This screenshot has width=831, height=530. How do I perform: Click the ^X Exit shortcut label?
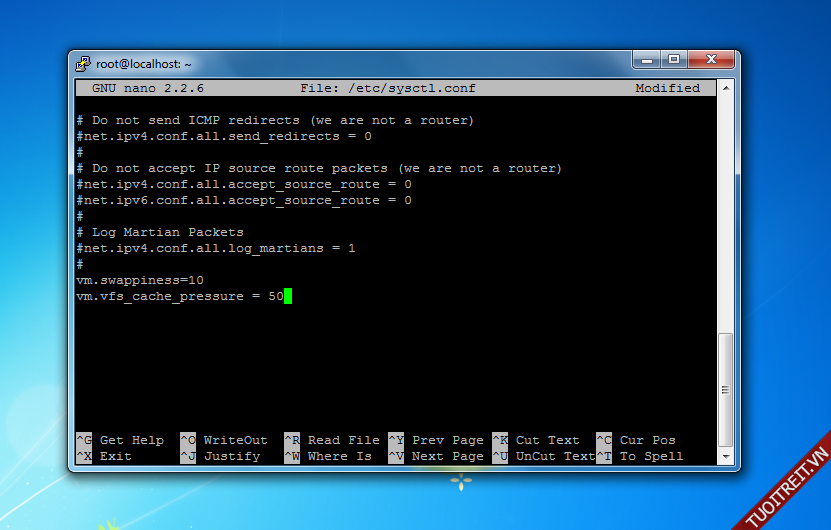pos(104,456)
